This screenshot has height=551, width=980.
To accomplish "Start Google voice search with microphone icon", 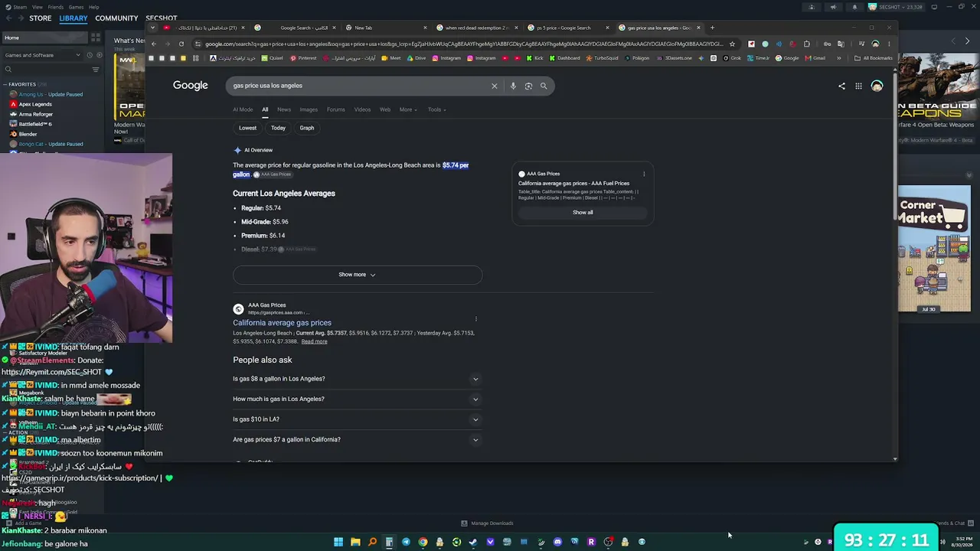I will (x=513, y=86).
